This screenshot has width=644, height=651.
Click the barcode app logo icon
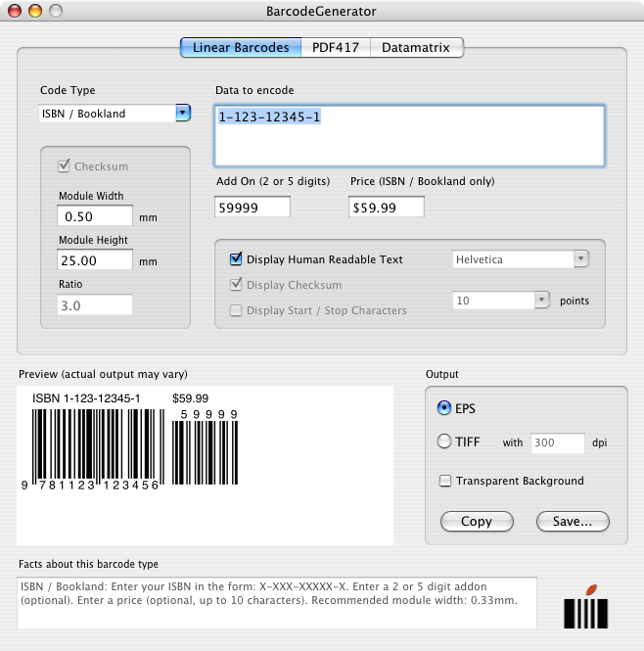point(585,606)
